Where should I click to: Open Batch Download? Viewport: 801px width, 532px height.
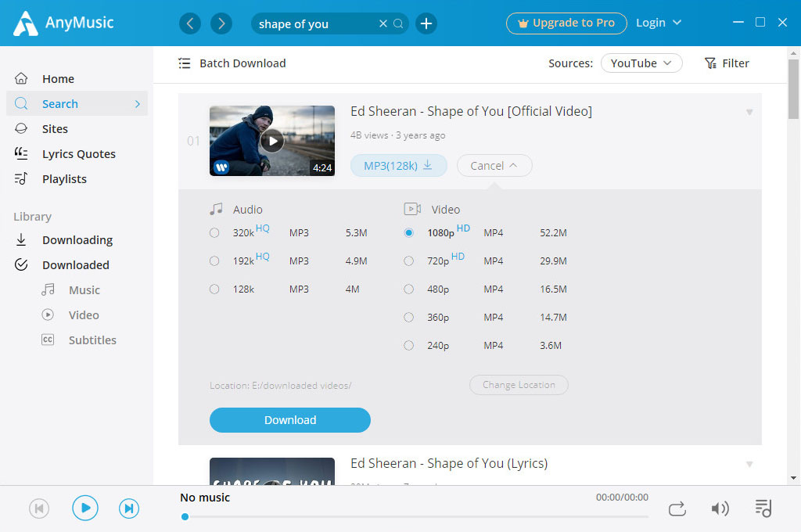pyautogui.click(x=232, y=63)
